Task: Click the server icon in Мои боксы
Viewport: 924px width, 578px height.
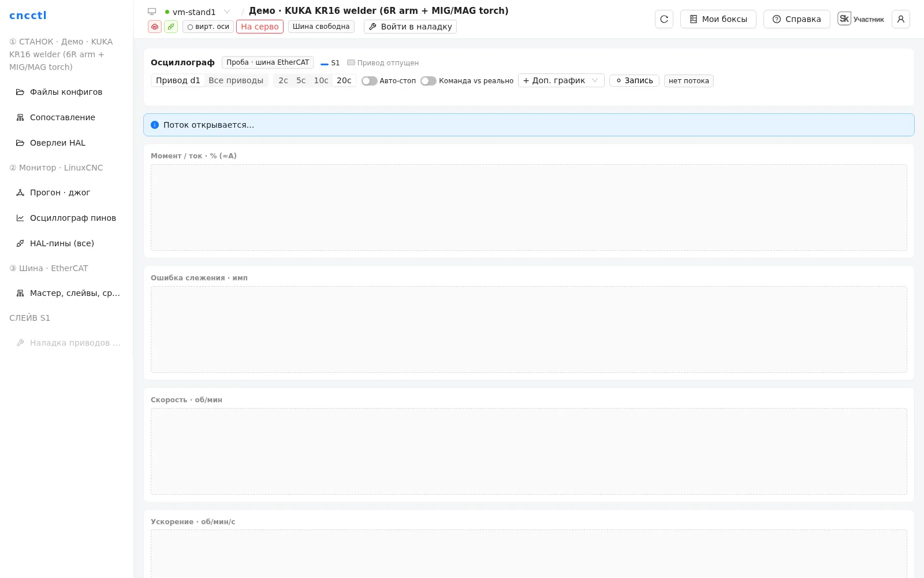Action: (x=694, y=19)
